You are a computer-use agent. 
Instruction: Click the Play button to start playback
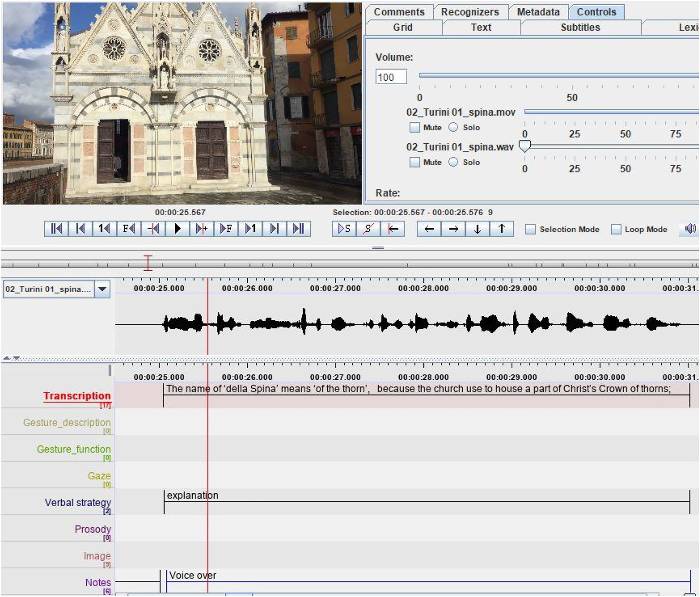[x=177, y=228]
